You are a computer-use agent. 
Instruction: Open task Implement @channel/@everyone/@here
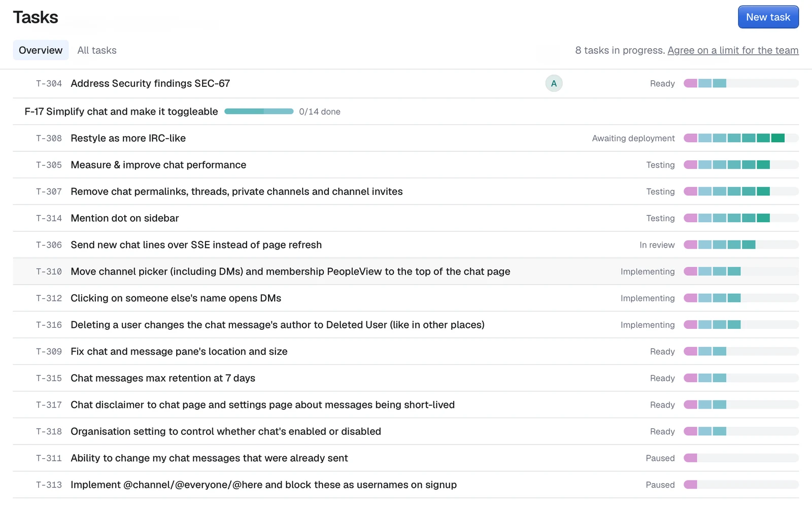click(263, 485)
